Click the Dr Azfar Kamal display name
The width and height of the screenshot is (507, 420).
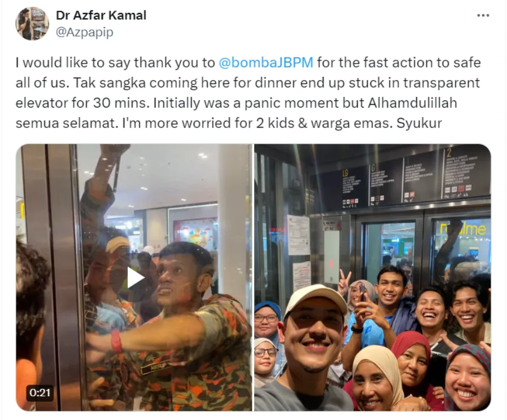[101, 15]
